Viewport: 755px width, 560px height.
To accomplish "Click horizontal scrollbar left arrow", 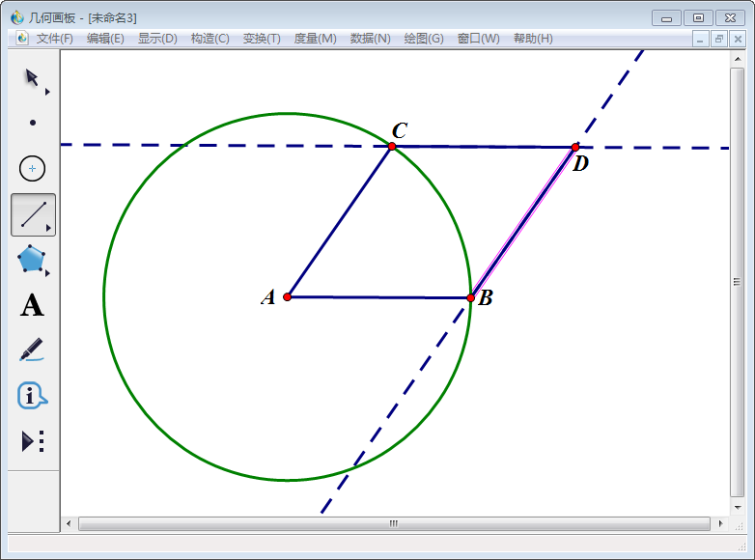I will [x=69, y=523].
